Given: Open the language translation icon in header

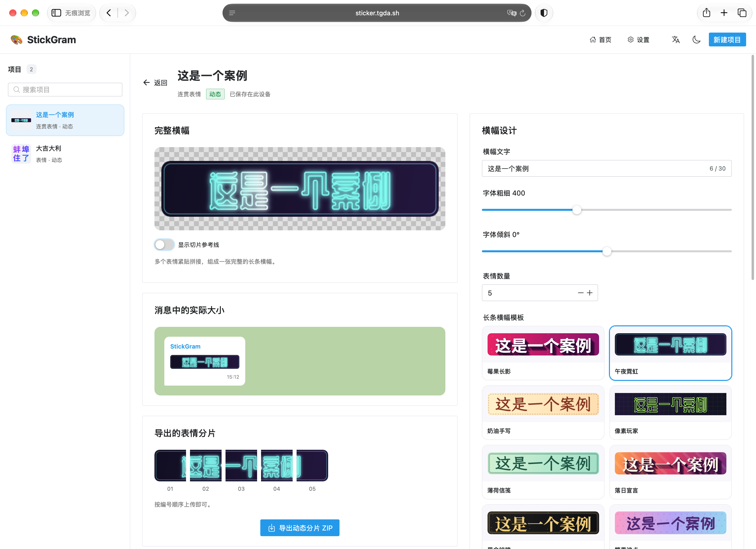Looking at the screenshot, I should (676, 40).
